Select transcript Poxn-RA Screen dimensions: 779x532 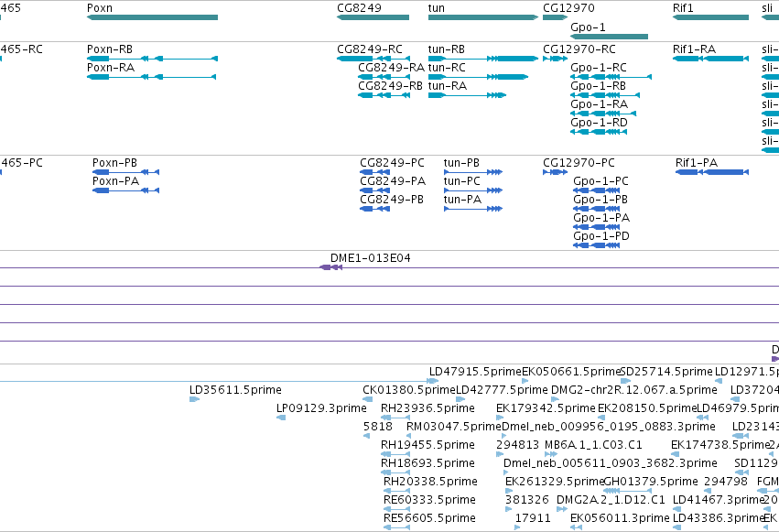tap(152, 77)
